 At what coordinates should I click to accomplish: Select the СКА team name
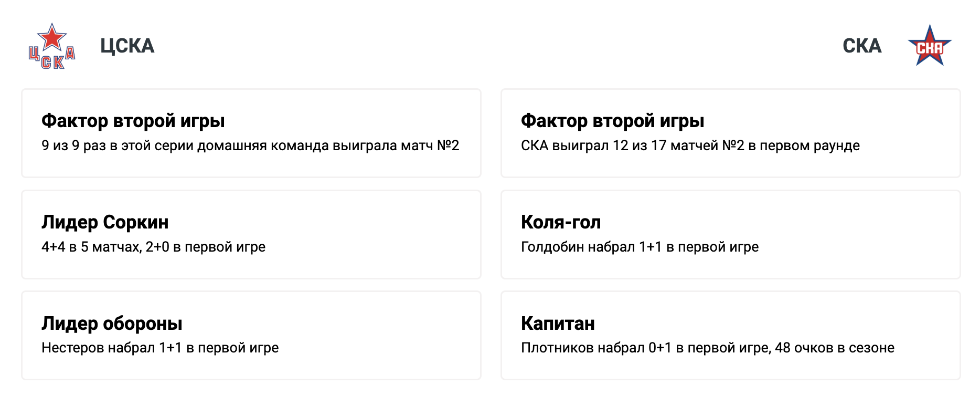862,46
